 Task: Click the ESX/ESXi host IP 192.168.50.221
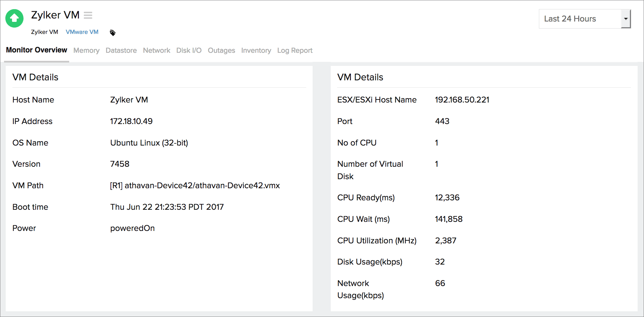[x=462, y=100]
